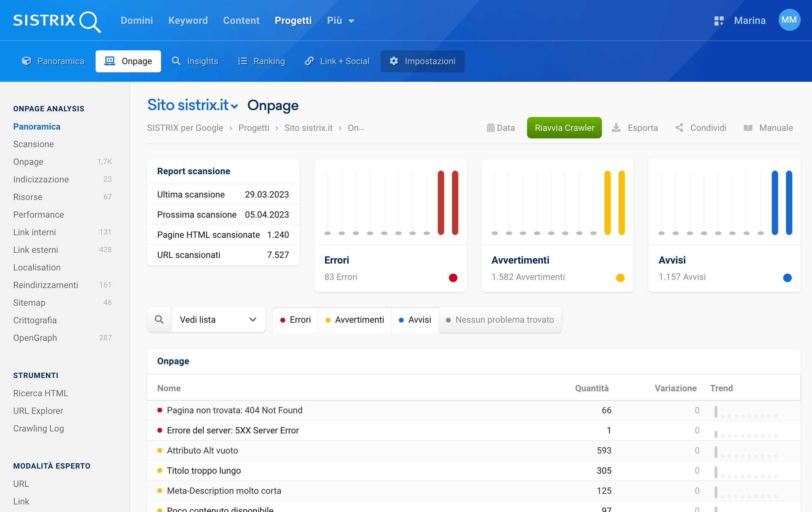
Task: Click the Condividi share icon
Action: point(679,128)
